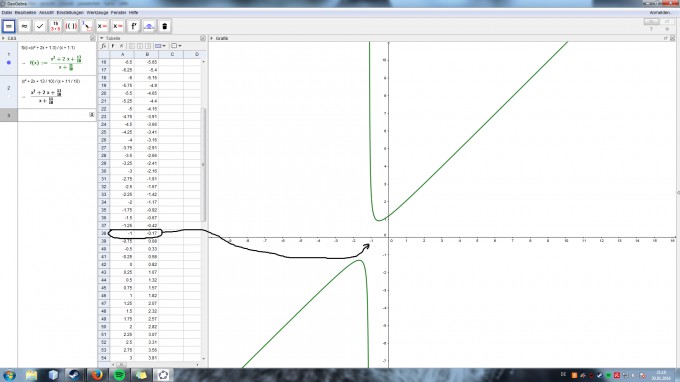Select the Derivative f' tool
The width and height of the screenshot is (680, 382).
point(134,26)
